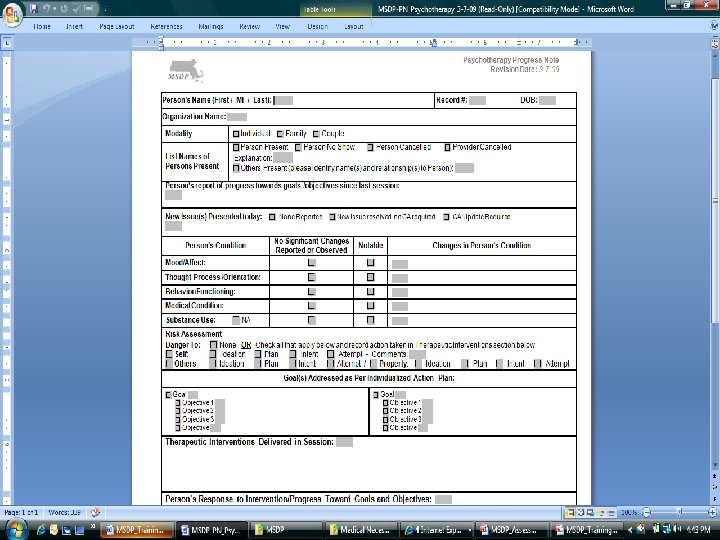
Task: Click the DOB form field
Action: click(547, 101)
